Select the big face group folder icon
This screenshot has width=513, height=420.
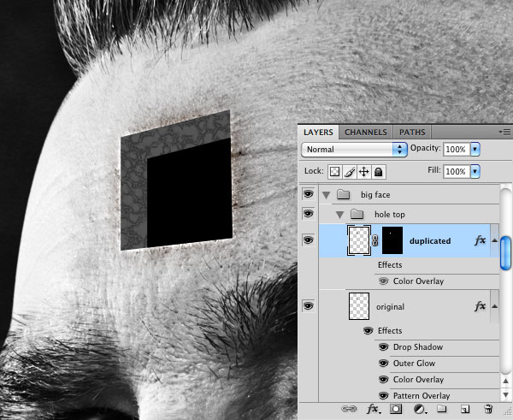point(343,194)
